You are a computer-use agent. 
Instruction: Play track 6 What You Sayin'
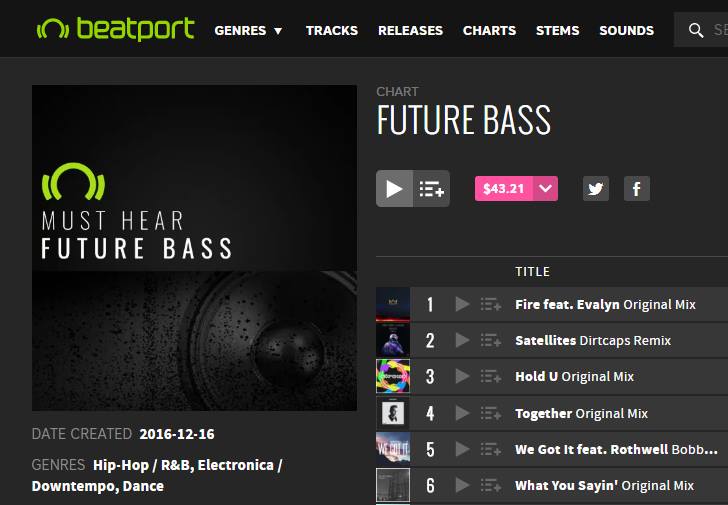(462, 486)
